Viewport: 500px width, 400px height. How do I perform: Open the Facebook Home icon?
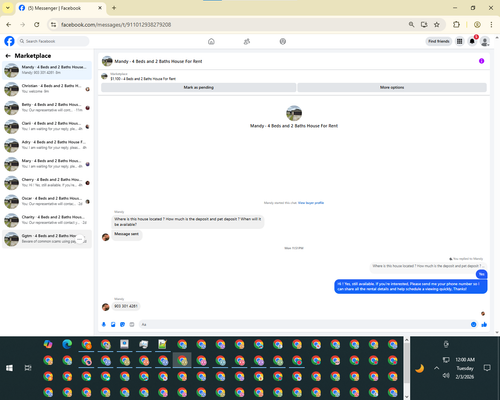(x=211, y=41)
